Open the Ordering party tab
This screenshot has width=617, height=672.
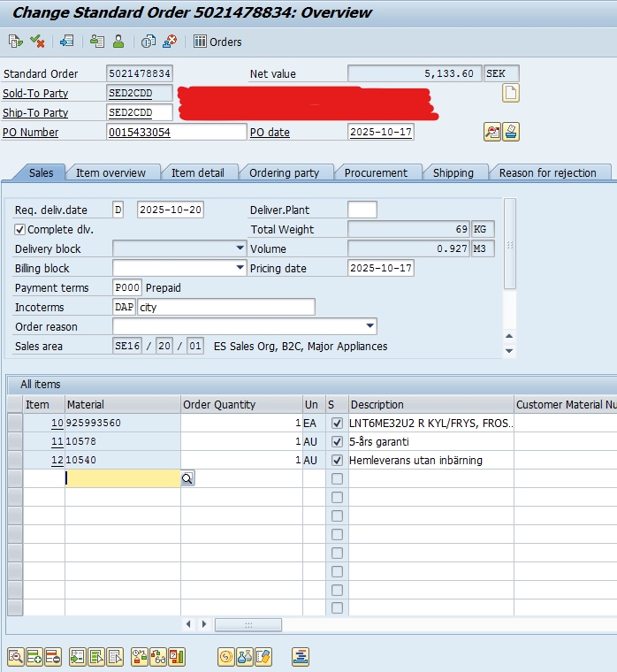tap(284, 172)
